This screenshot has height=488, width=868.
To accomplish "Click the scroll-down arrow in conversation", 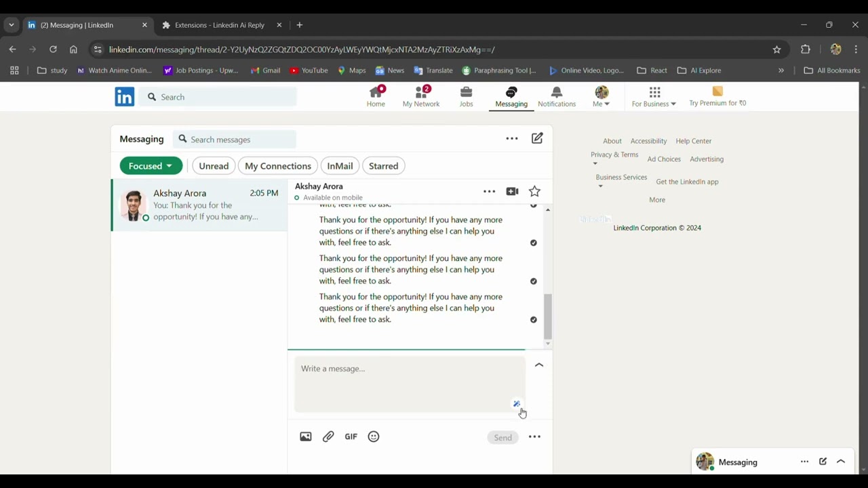I will 548,344.
